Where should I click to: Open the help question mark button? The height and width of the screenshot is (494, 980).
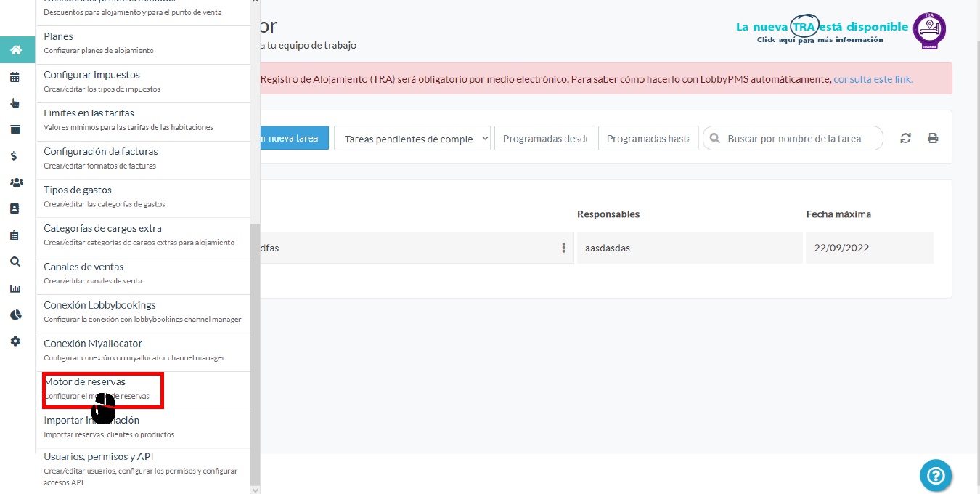936,476
